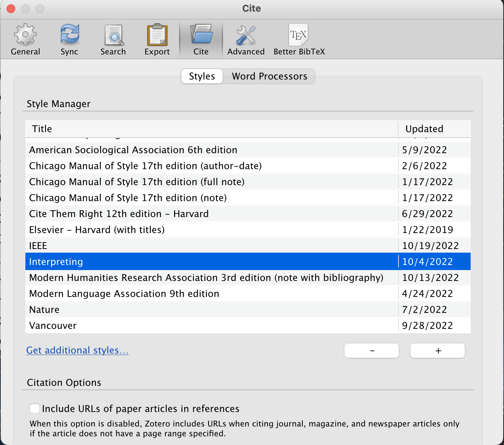Open the Sync preferences pane
Screen dimensions: 504x445
pyautogui.click(x=69, y=40)
